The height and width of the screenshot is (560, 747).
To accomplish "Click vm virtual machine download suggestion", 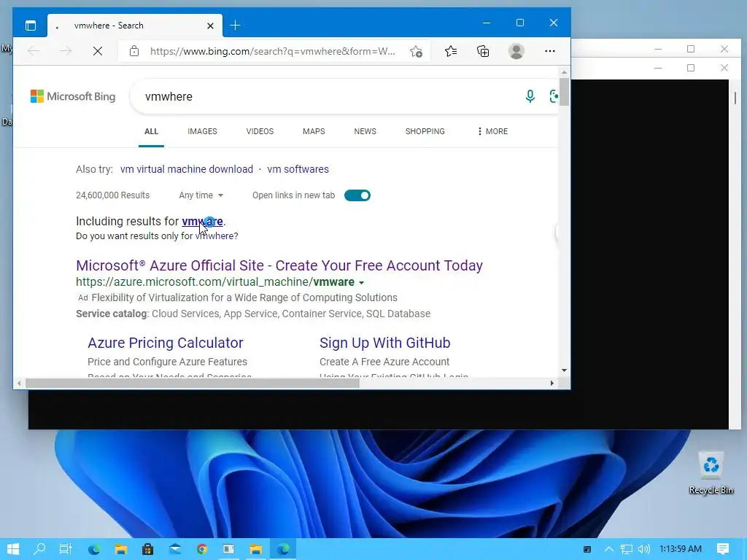I will 186,169.
